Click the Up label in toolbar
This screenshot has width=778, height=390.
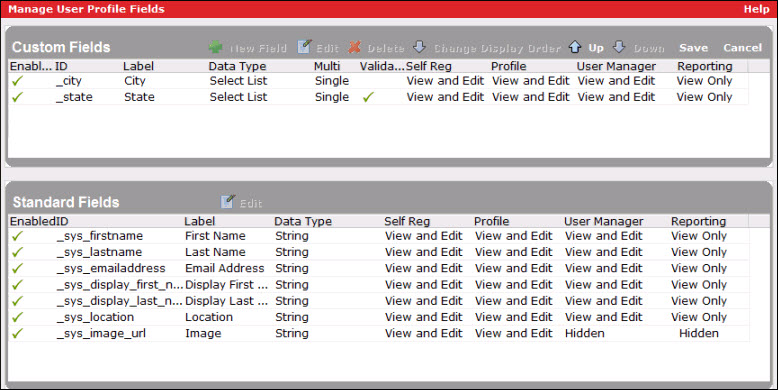(x=596, y=48)
